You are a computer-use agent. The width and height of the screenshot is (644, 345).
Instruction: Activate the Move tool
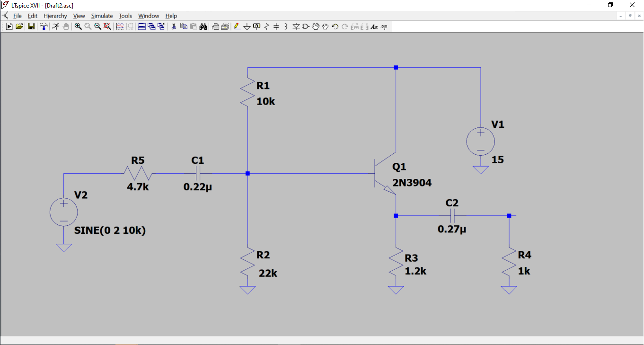(x=315, y=26)
